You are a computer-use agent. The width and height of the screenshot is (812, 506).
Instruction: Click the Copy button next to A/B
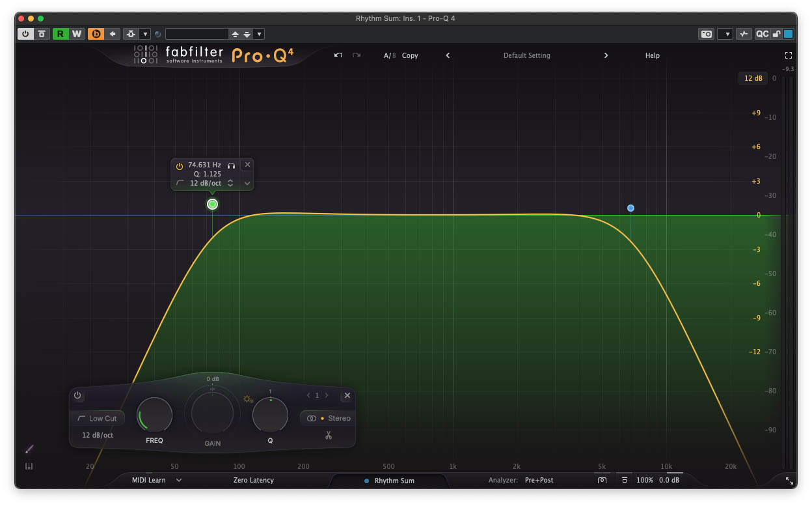tap(410, 55)
